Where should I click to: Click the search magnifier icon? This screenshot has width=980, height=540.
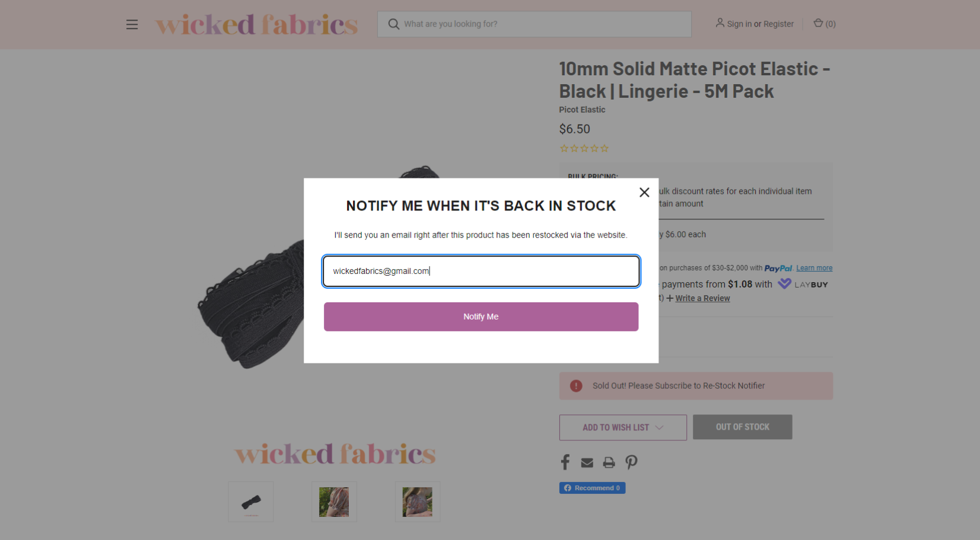394,24
